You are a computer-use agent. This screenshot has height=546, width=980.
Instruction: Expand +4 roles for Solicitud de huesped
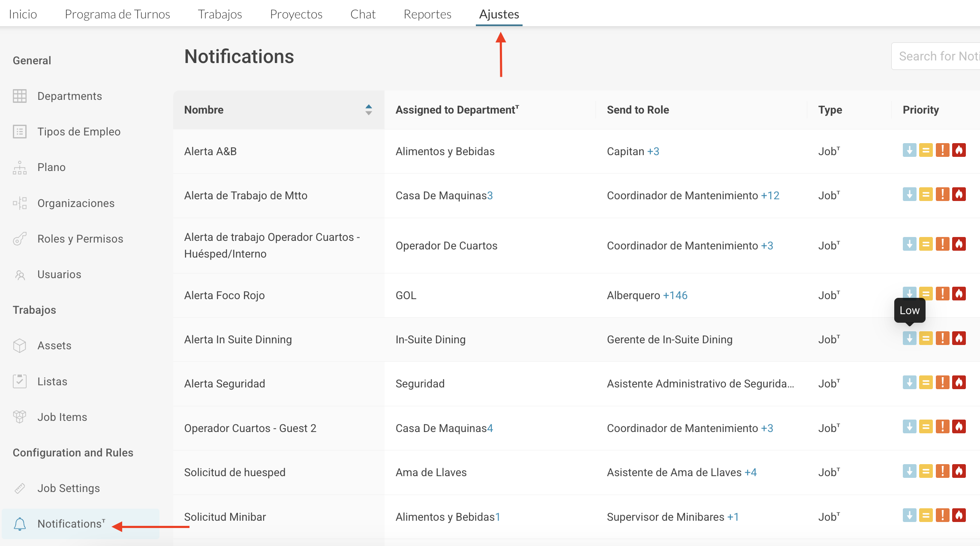751,472
